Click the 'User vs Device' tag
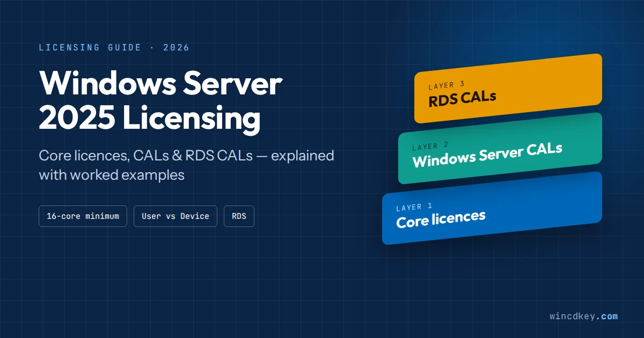This screenshot has height=338, width=644. (175, 216)
